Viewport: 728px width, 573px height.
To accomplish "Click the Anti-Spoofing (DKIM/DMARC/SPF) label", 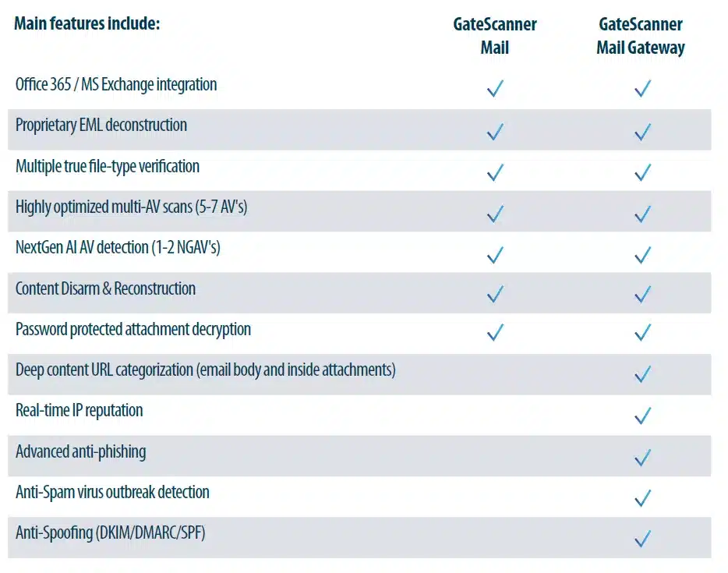I will 110,533.
